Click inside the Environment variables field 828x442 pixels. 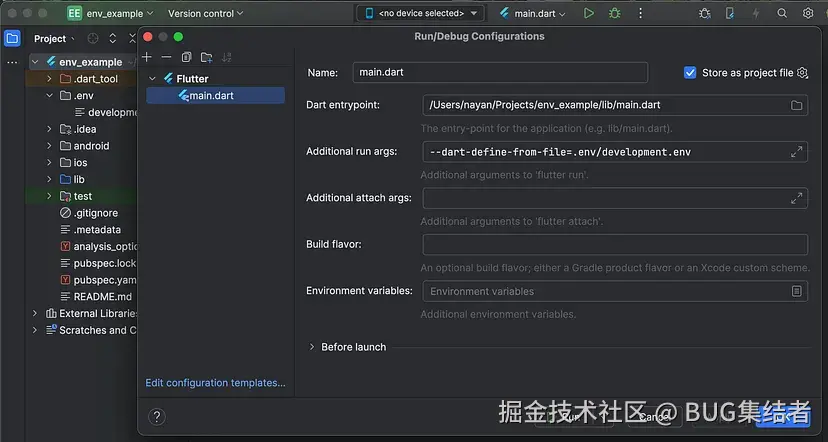(x=615, y=291)
